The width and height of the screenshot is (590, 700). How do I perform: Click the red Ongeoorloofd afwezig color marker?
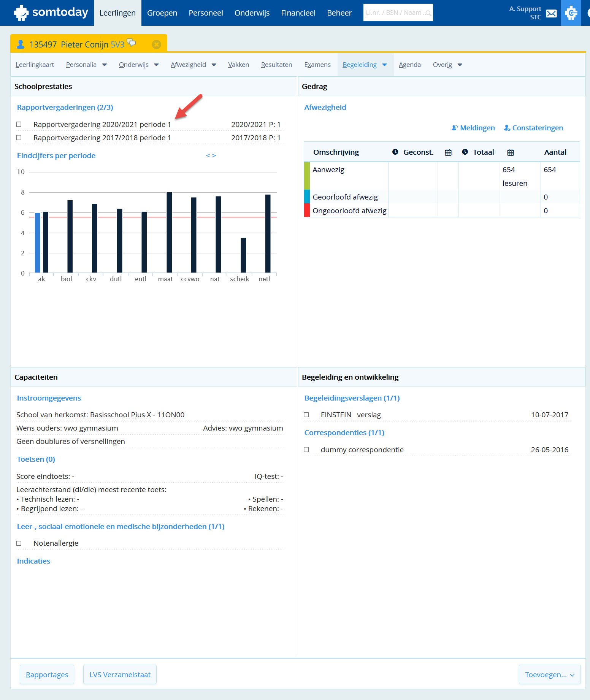(x=307, y=210)
